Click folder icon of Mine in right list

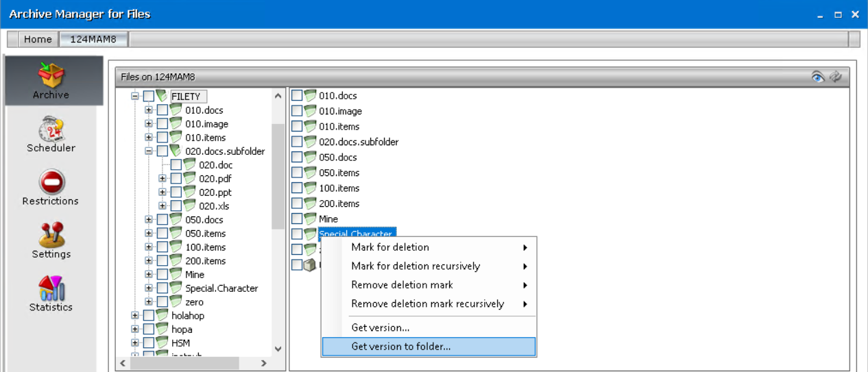[311, 219]
